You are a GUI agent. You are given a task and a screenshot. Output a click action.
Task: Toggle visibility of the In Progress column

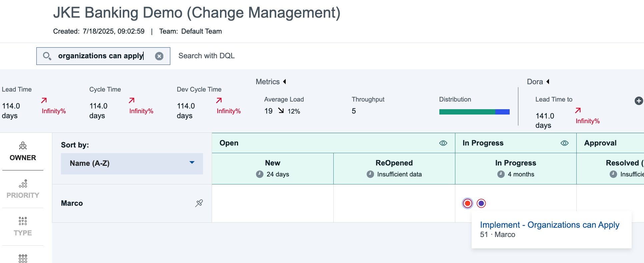click(x=564, y=143)
